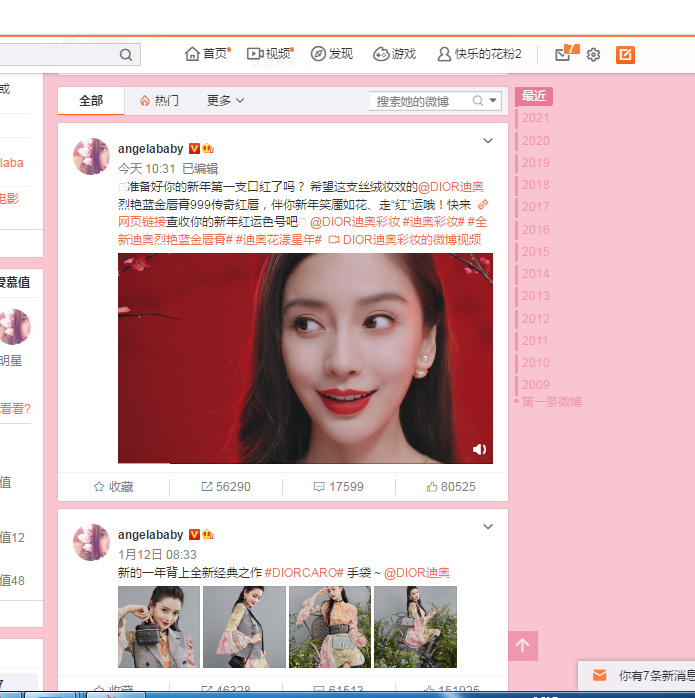Click the 1月12日 08:33 timestamp
This screenshot has height=698, width=695.
click(x=157, y=555)
